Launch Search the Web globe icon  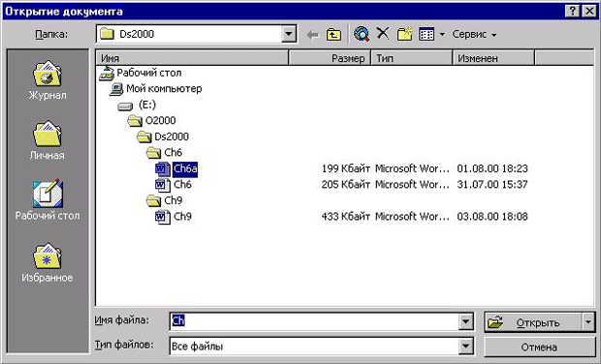362,34
